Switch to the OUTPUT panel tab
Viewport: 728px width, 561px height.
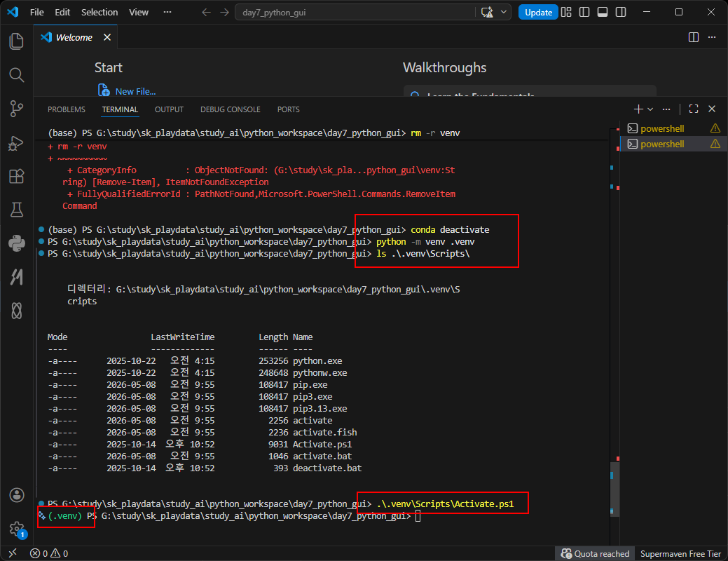pos(169,109)
